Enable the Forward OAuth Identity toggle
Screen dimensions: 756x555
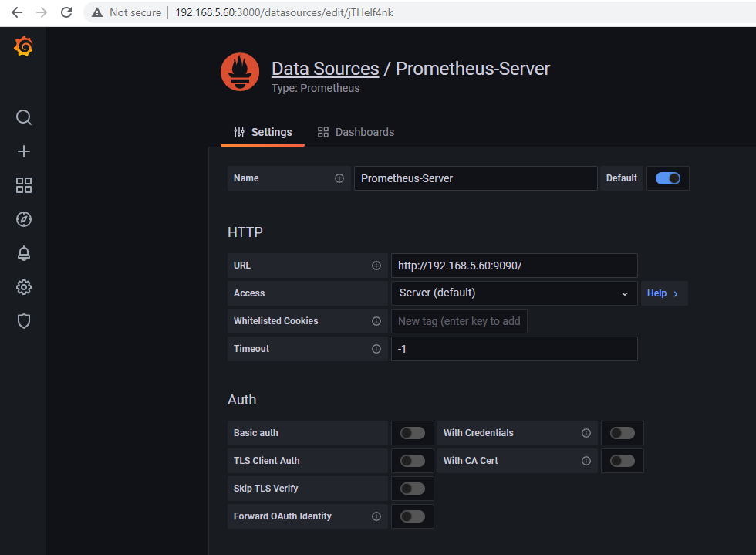[x=413, y=516]
